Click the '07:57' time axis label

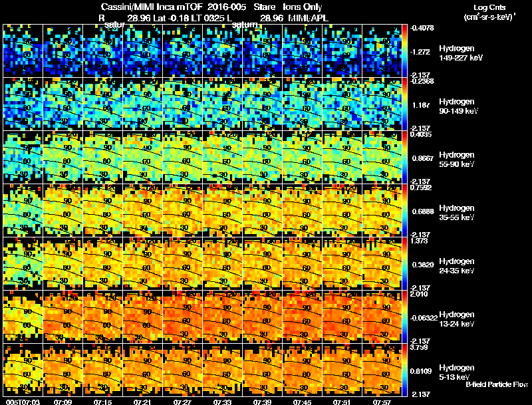click(x=382, y=402)
